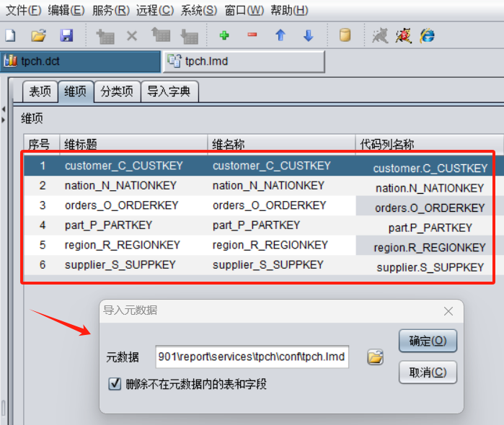Screen dimensions: 504x425
Task: Select the 导入字典 tab
Action: 169,91
